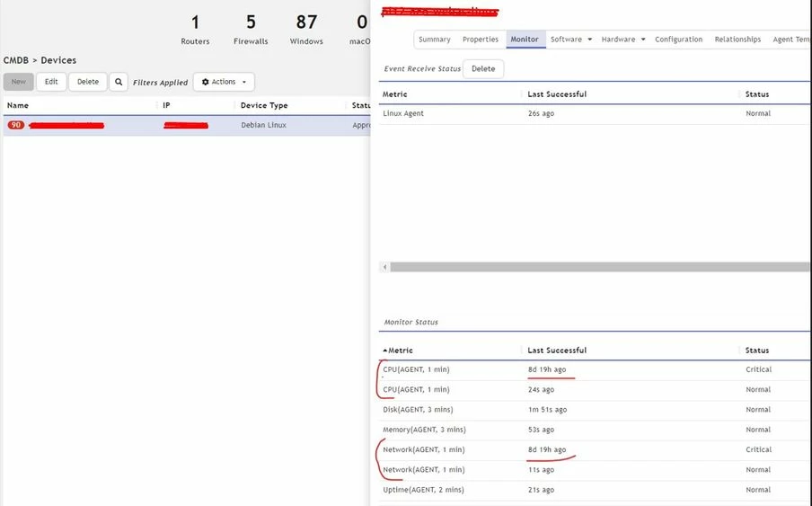This screenshot has height=506, width=812.
Task: Click the Edit device button
Action: (x=51, y=82)
